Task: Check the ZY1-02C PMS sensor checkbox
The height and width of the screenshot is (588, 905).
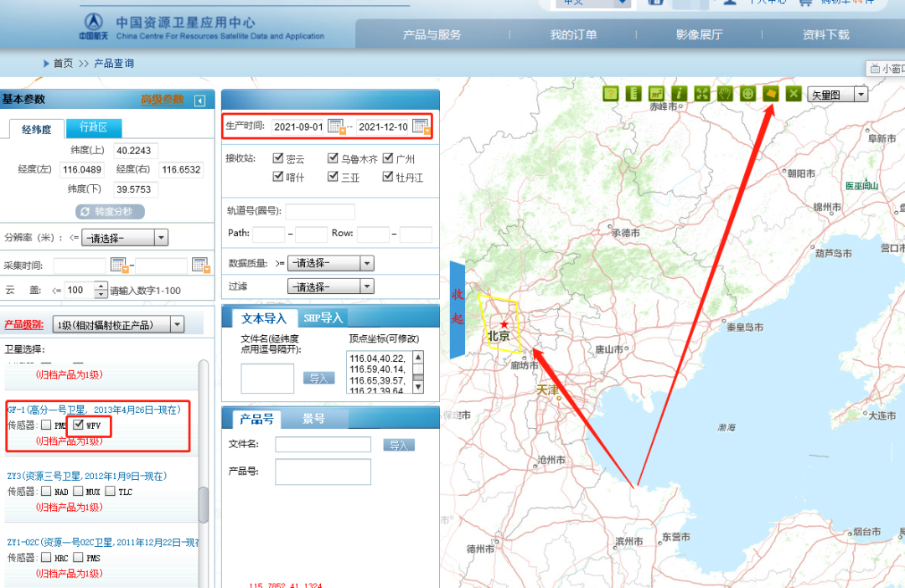Action: (78, 557)
